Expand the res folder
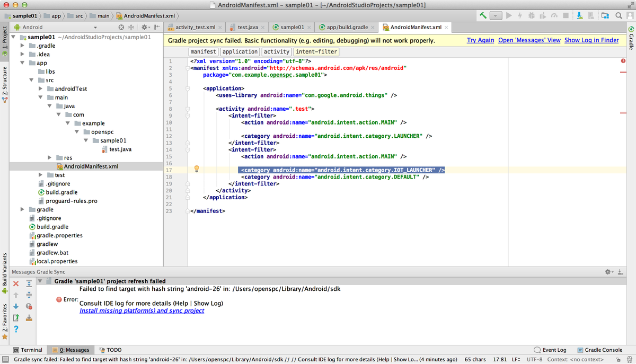Viewport: 636px width, 364px height. point(50,157)
